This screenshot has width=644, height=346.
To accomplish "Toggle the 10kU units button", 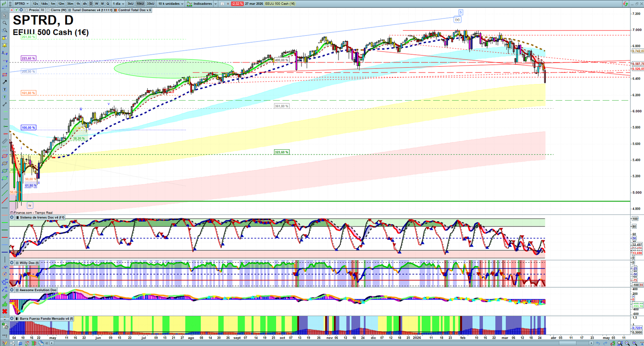I will (x=140, y=4).
